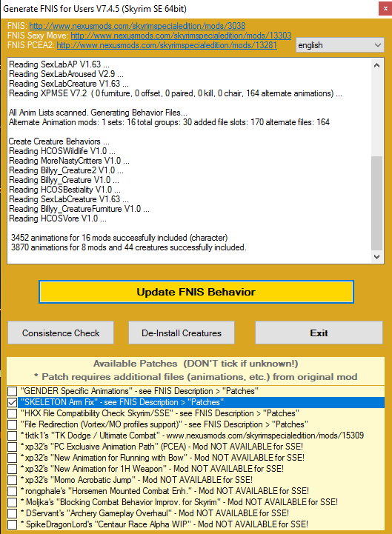Click De-Install Creatures button
Viewport: 392px width, 534px height.
coord(182,333)
